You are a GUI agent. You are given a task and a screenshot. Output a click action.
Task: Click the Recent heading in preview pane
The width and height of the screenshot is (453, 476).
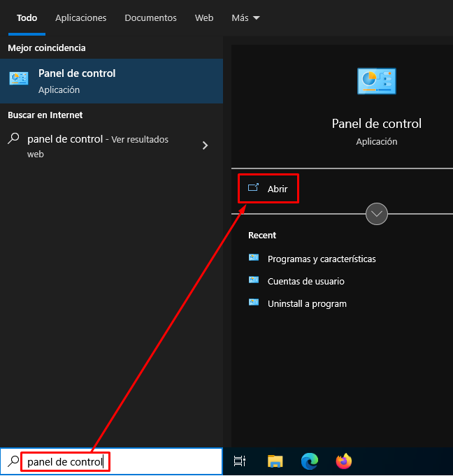pyautogui.click(x=262, y=236)
